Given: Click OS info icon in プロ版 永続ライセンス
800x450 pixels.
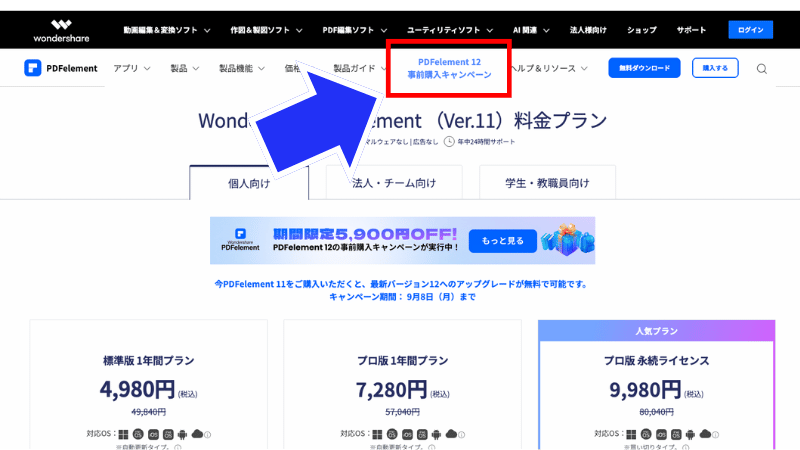Looking at the screenshot, I should 716,435.
